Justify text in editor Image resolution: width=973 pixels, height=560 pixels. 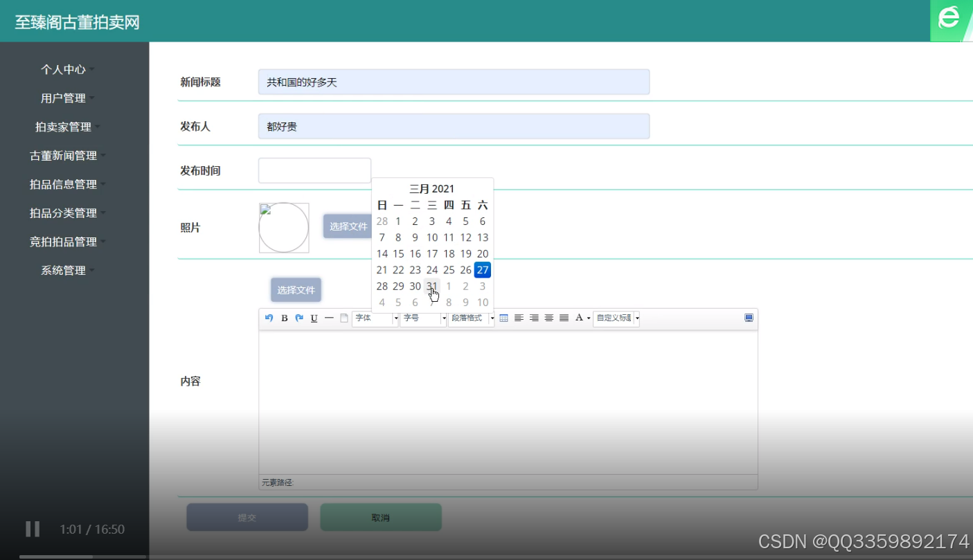point(564,318)
